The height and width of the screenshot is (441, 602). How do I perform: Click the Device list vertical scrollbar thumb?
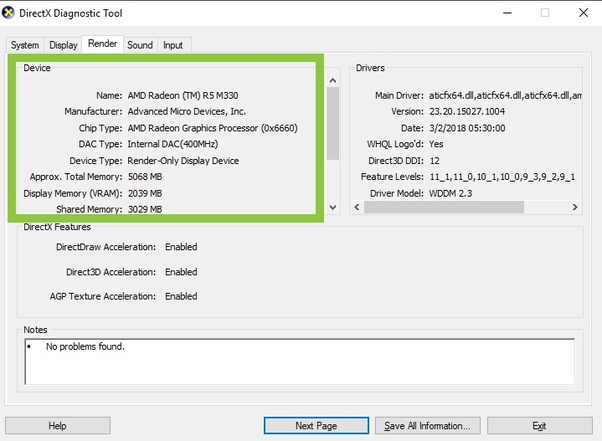333,123
